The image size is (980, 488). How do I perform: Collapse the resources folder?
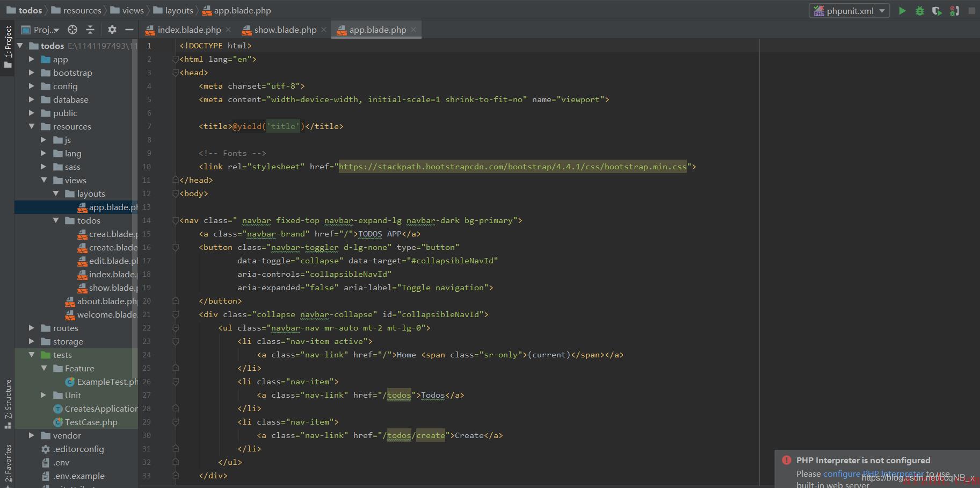(x=32, y=126)
